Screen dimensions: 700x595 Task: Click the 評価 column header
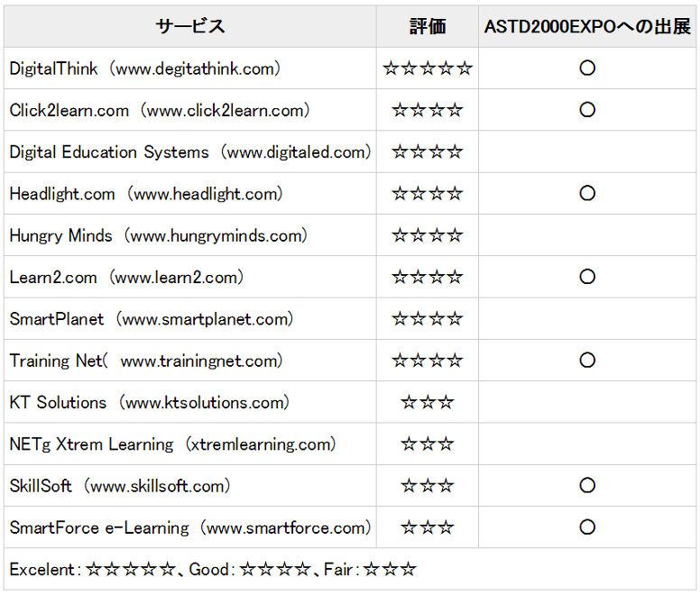point(428,27)
